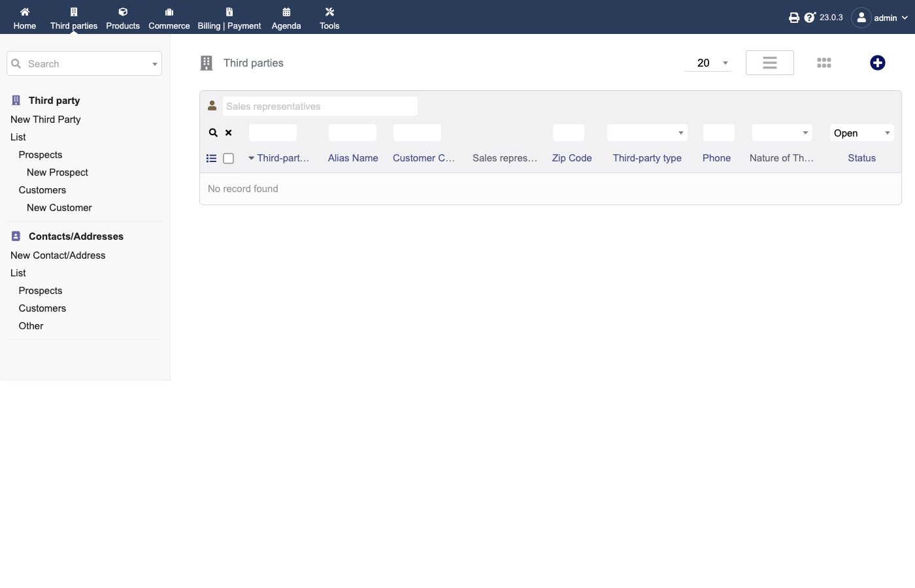The width and height of the screenshot is (915, 588).
Task: Sort by Phone column
Action: pos(716,158)
